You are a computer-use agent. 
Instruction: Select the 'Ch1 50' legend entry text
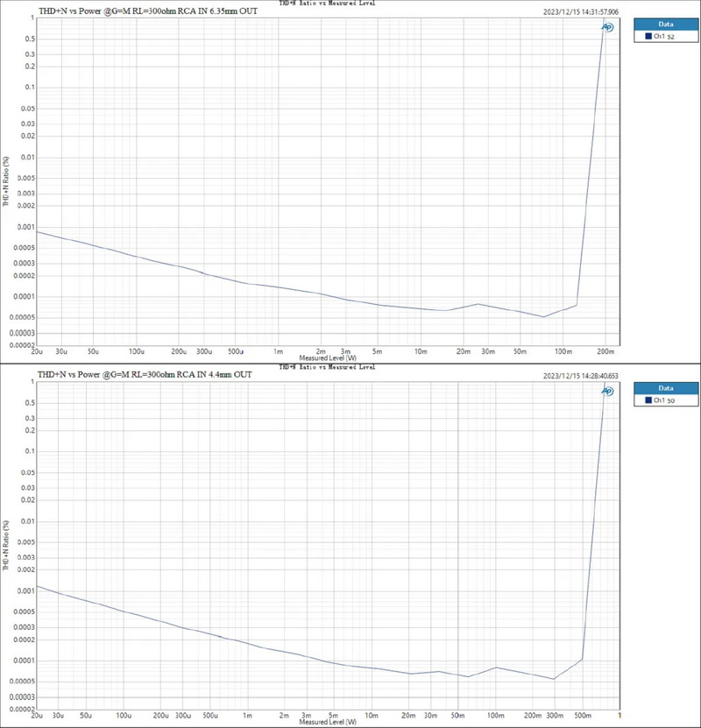point(664,400)
